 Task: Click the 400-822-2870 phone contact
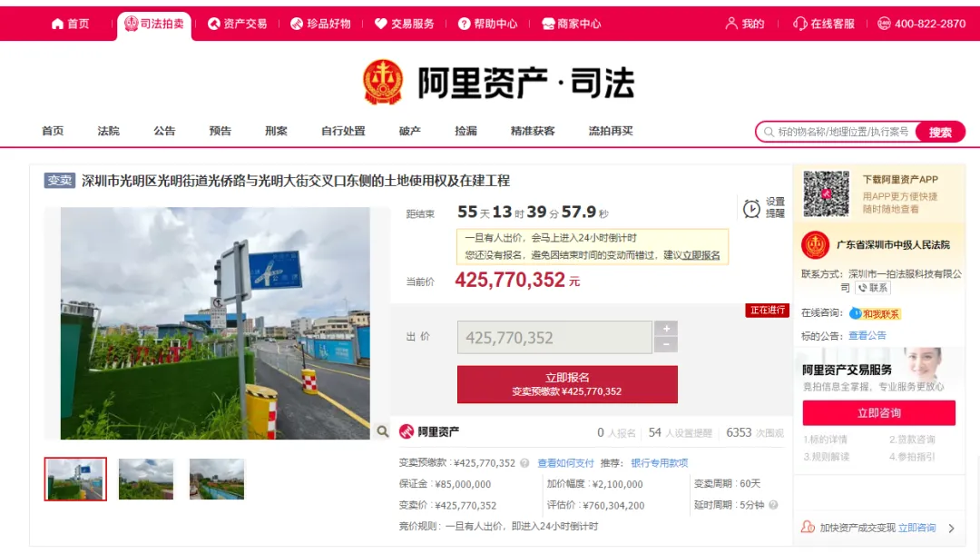tap(921, 24)
